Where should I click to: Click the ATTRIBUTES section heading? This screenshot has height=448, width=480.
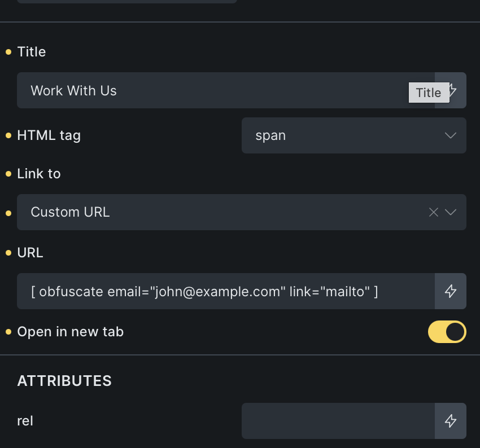tap(64, 381)
